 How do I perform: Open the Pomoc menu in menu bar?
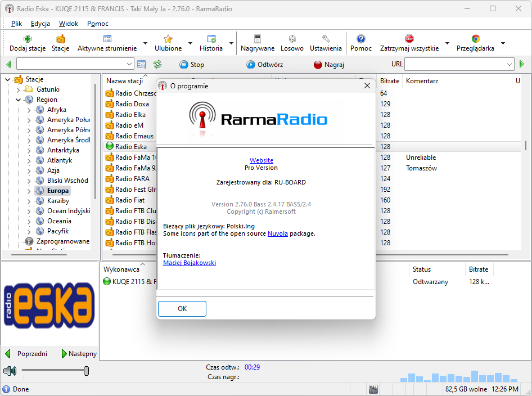[x=98, y=24]
